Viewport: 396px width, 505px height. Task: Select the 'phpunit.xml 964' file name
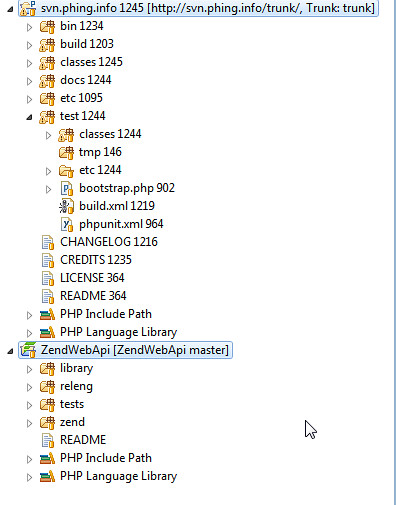tap(121, 224)
